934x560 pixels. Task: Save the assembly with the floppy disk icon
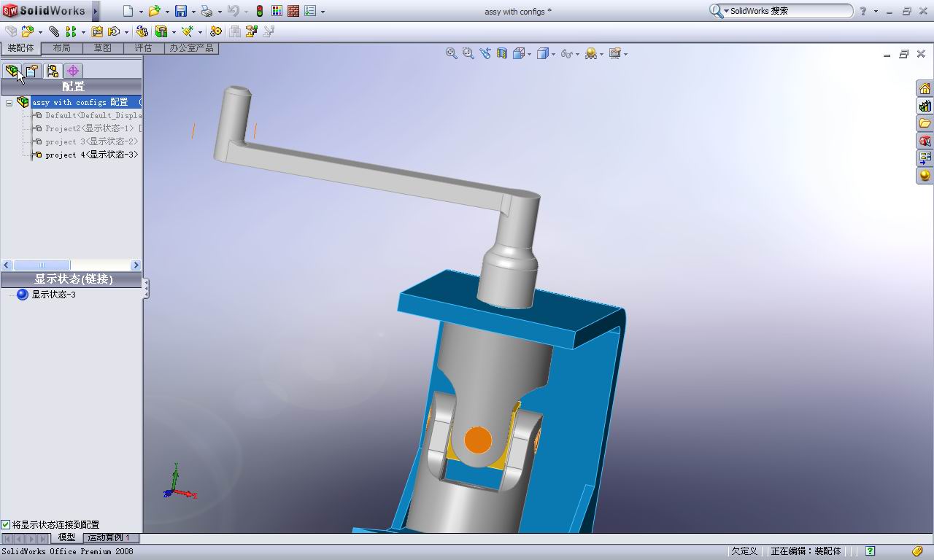pyautogui.click(x=181, y=11)
